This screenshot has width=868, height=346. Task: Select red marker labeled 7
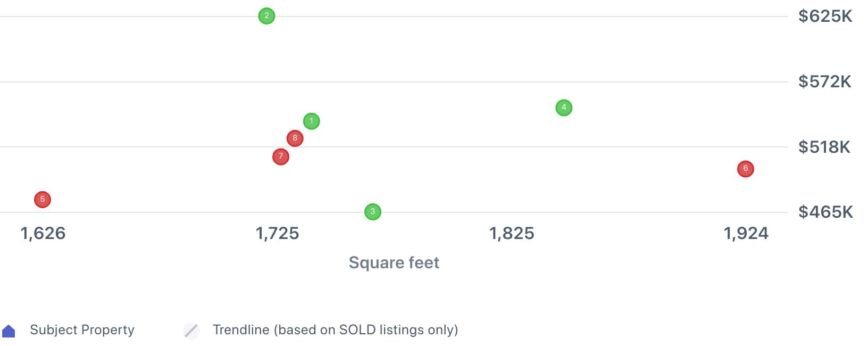pyautogui.click(x=280, y=156)
